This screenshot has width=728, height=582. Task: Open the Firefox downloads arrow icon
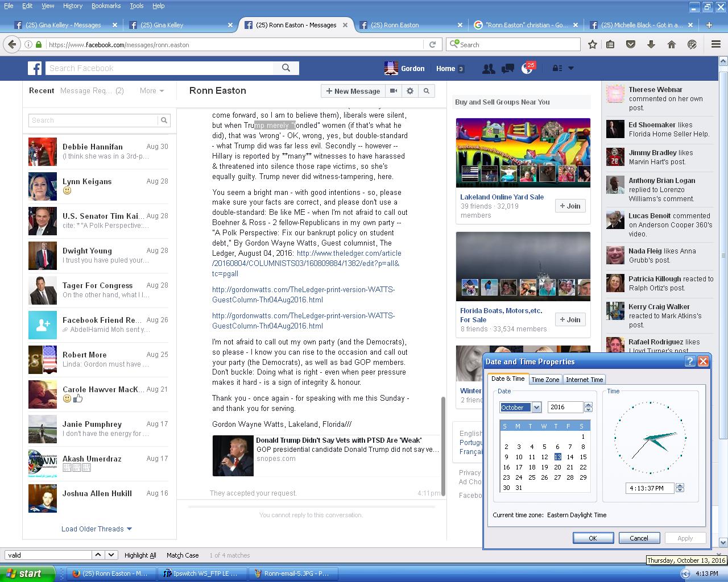651,44
